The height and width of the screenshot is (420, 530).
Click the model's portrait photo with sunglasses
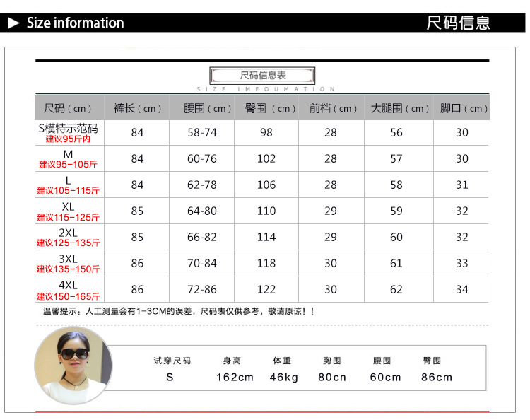coord(73,366)
